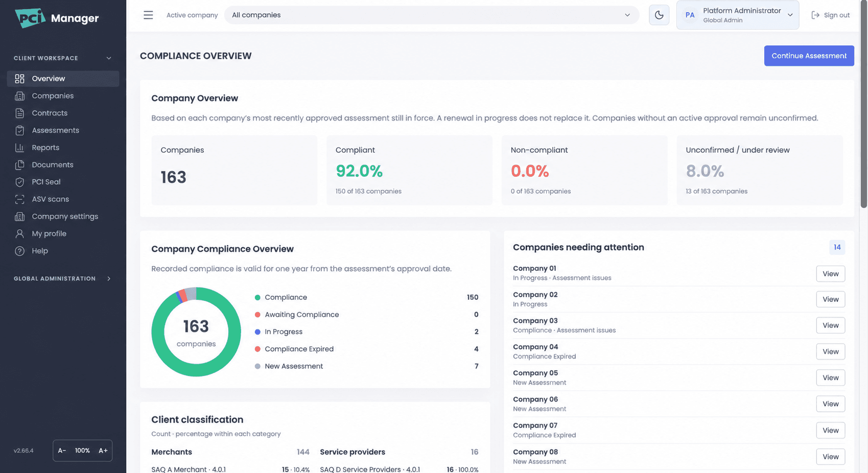Select Documents in the sidebar

63,164
